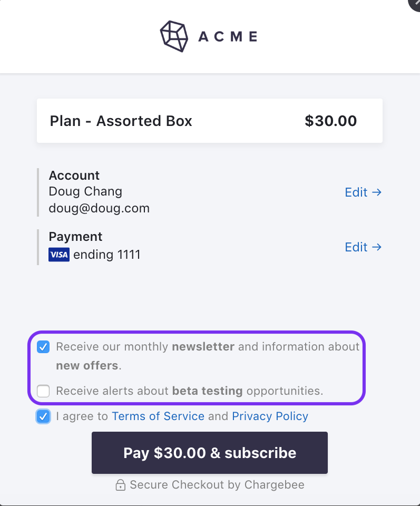The width and height of the screenshot is (420, 506).
Task: Toggle the agree to Terms checkbox
Action: pos(44,416)
